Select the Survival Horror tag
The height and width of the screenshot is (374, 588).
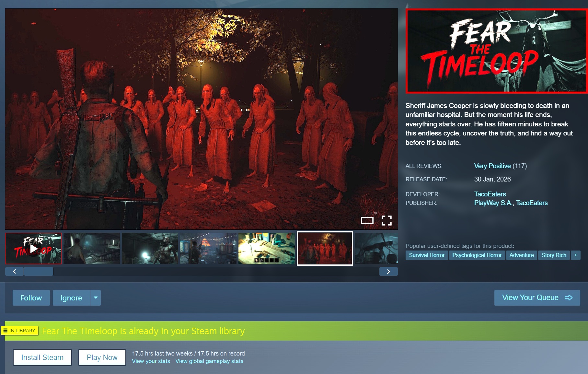(x=427, y=255)
